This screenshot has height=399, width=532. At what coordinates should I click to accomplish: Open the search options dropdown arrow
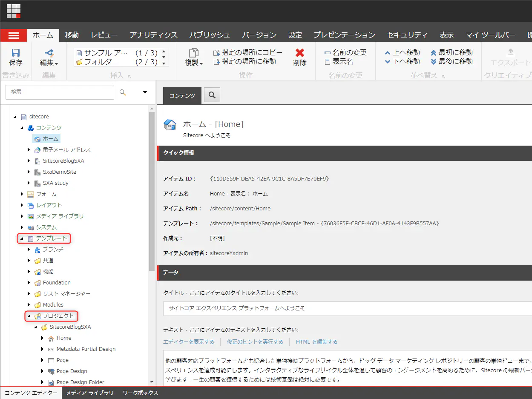click(x=145, y=92)
